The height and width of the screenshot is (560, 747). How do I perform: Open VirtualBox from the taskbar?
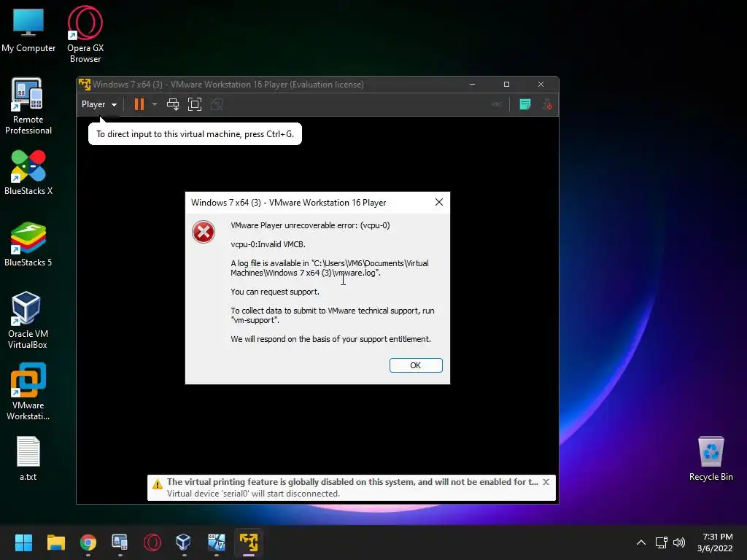coord(184,542)
